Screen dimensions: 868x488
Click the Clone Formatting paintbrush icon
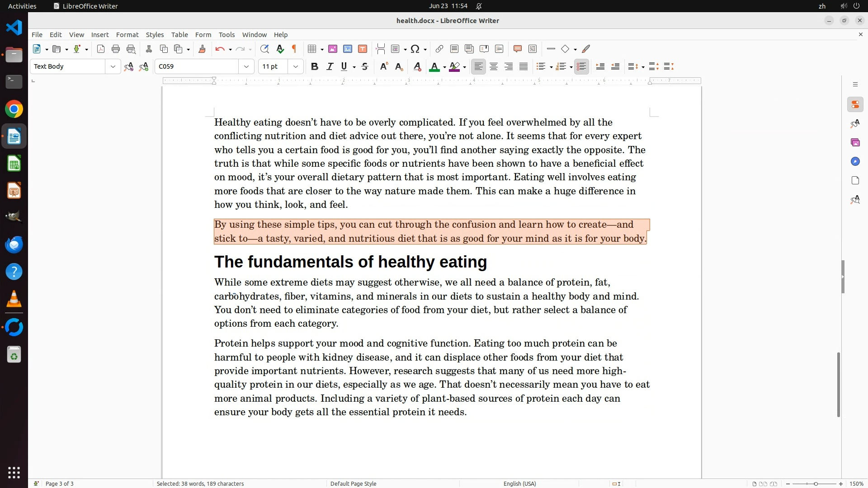coord(202,49)
